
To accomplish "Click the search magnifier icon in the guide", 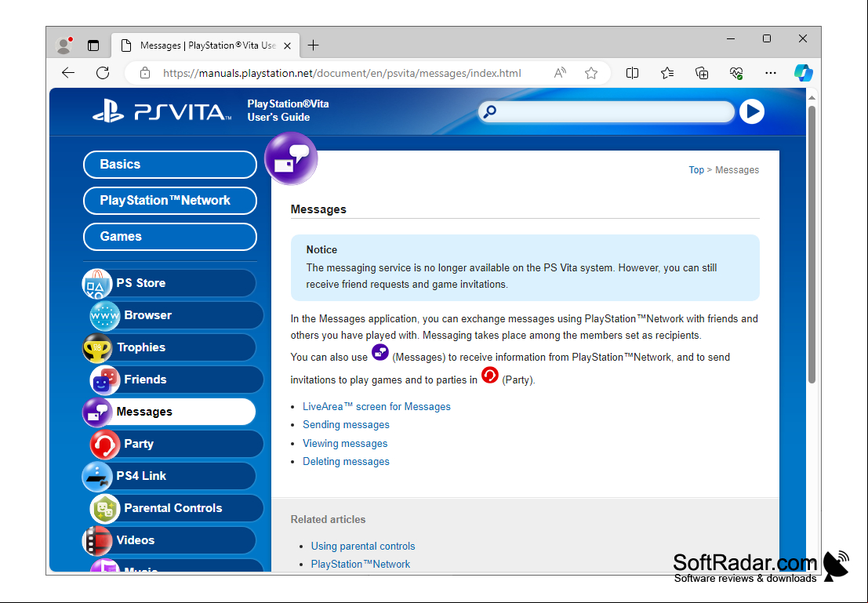I will 490,112.
